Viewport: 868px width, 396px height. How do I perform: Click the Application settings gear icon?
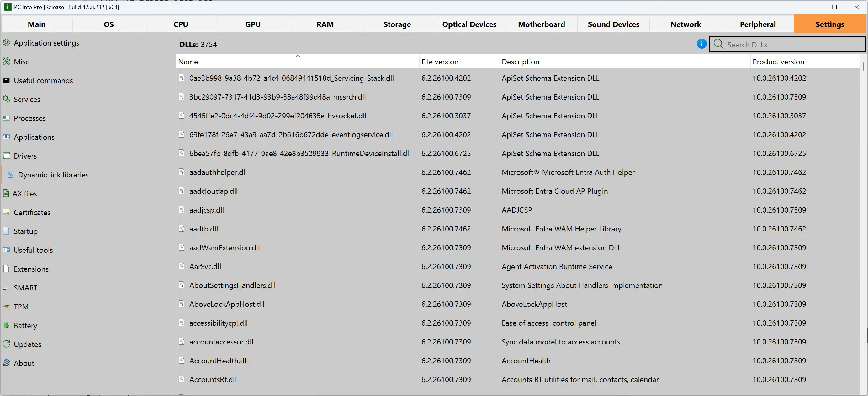click(6, 43)
